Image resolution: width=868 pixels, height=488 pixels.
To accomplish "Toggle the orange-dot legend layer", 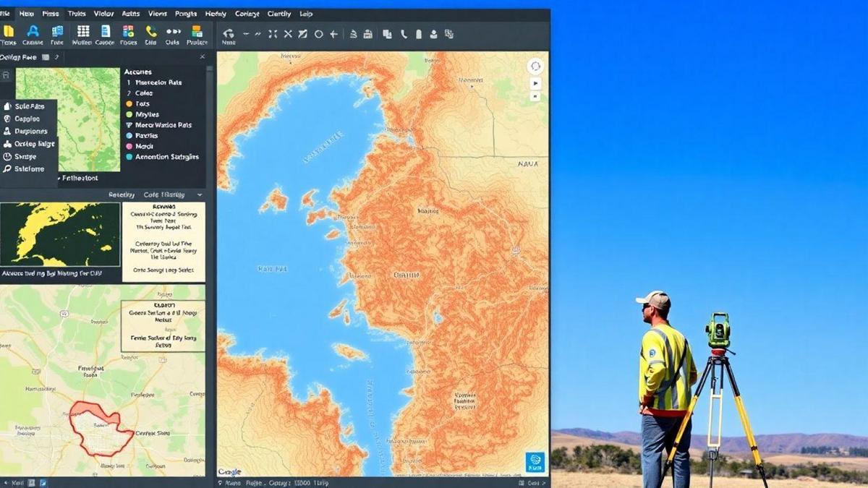I will pos(129,103).
